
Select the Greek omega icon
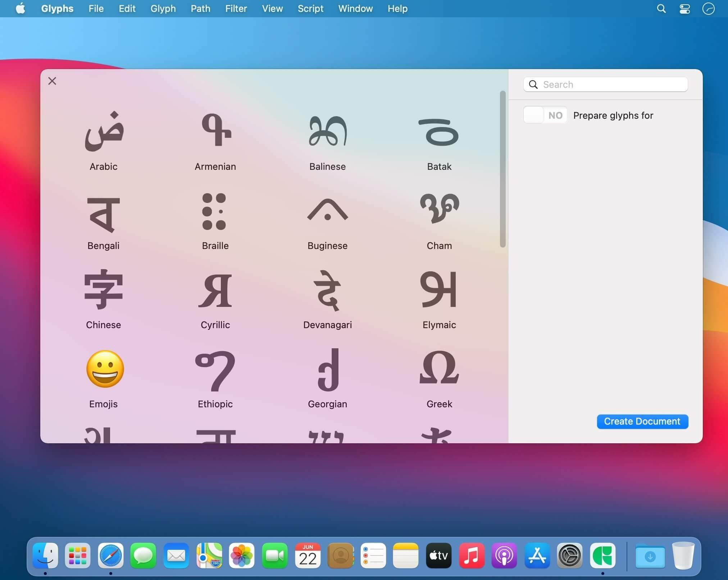tap(439, 368)
